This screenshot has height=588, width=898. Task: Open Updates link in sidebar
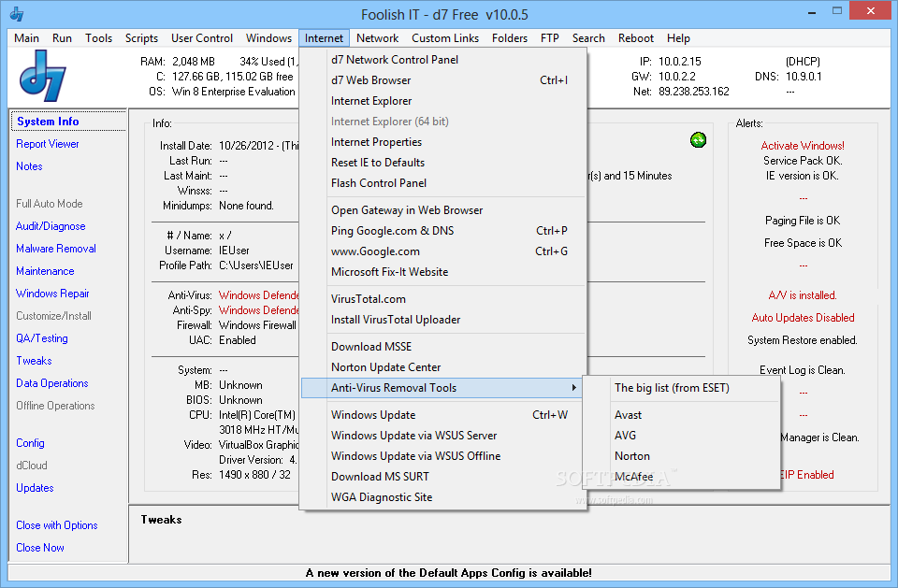click(35, 488)
